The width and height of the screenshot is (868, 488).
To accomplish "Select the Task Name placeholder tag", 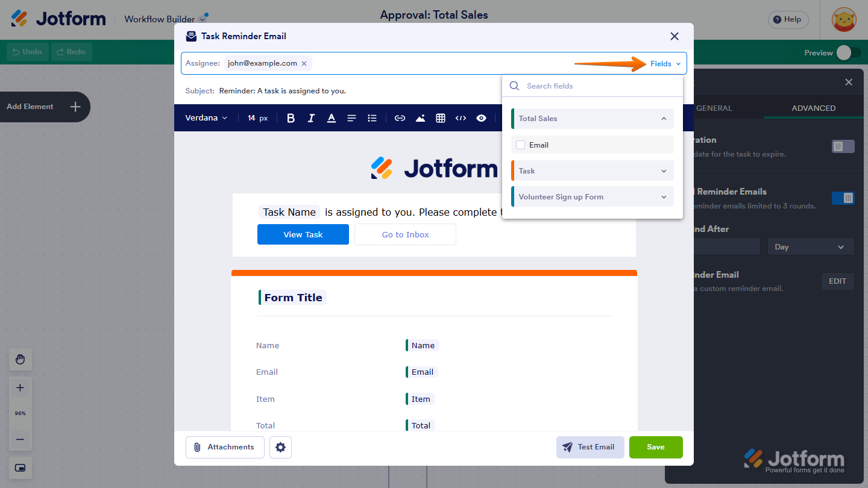I will tap(289, 212).
